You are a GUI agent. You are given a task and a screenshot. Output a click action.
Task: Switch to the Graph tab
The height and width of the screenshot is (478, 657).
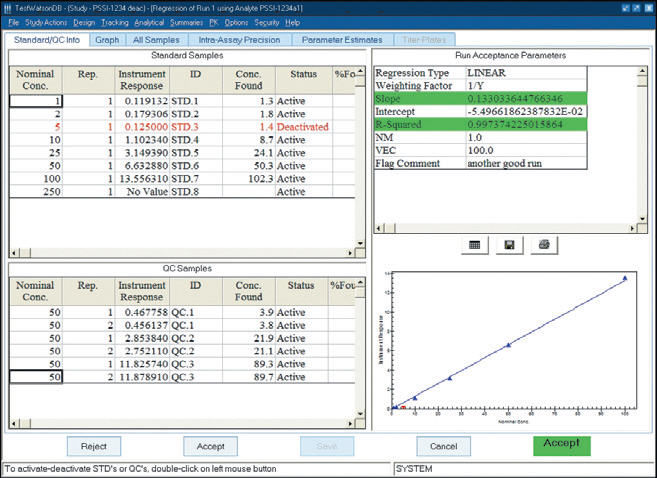106,40
